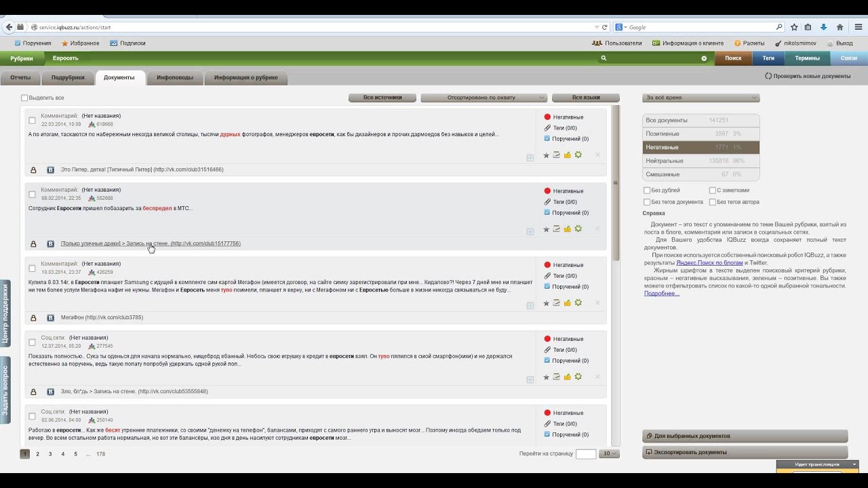The width and height of the screenshot is (868, 488).
Task: Delete the 22.03.2014 comment with the X icon
Action: click(x=597, y=155)
